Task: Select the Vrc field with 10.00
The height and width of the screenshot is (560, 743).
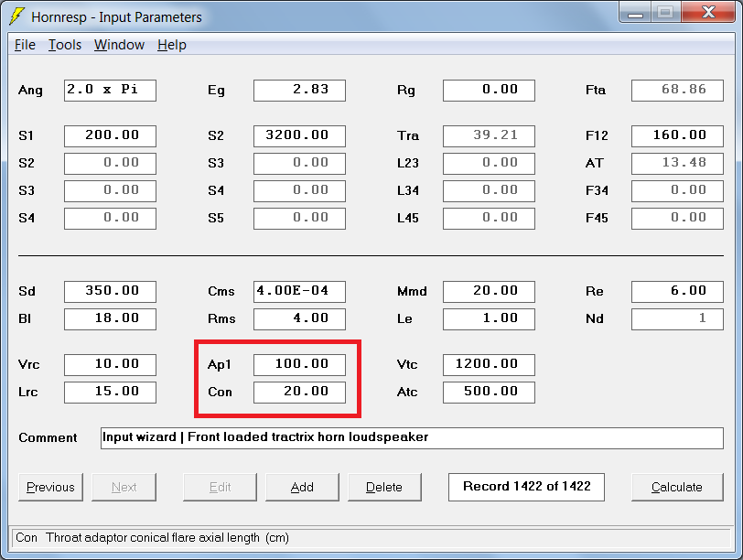Action: (110, 365)
